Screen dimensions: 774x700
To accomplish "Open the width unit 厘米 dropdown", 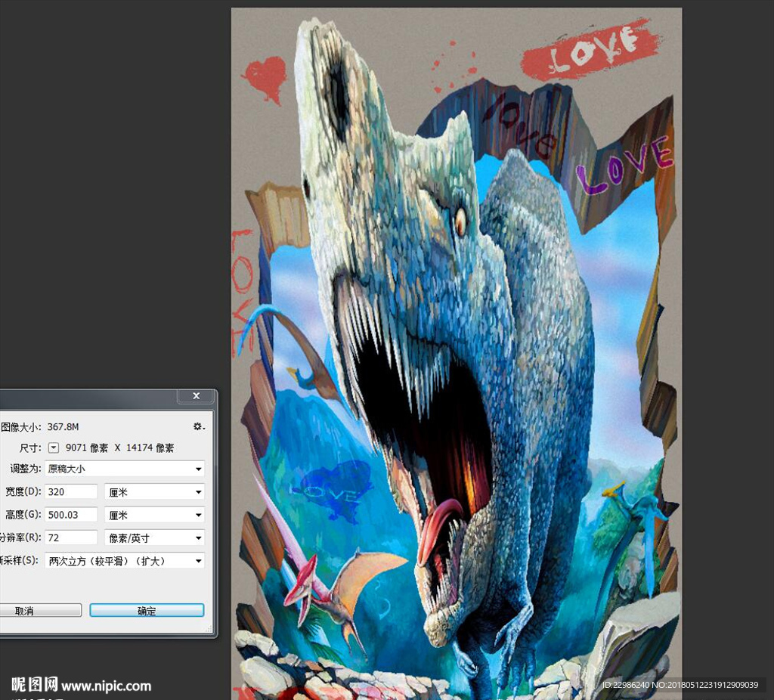I will (x=154, y=492).
